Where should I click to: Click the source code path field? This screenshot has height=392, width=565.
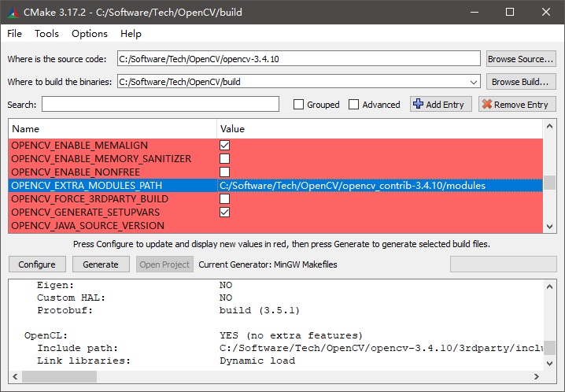[x=299, y=59]
